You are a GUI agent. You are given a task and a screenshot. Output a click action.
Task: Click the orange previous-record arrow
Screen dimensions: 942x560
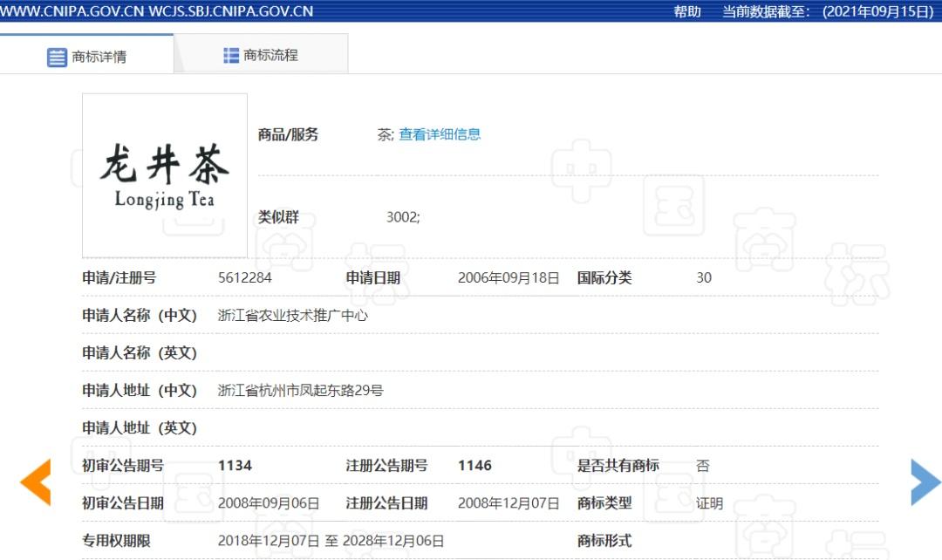click(36, 481)
